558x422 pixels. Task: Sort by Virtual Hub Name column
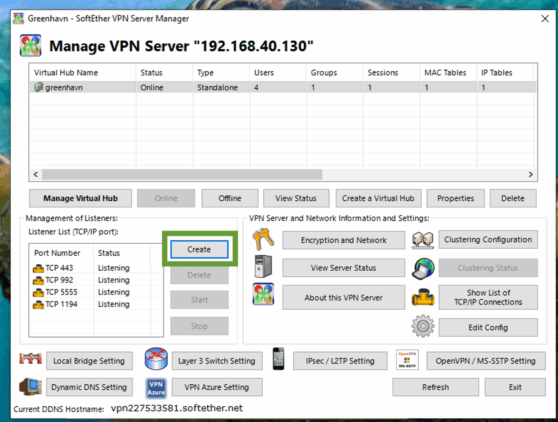coord(83,73)
